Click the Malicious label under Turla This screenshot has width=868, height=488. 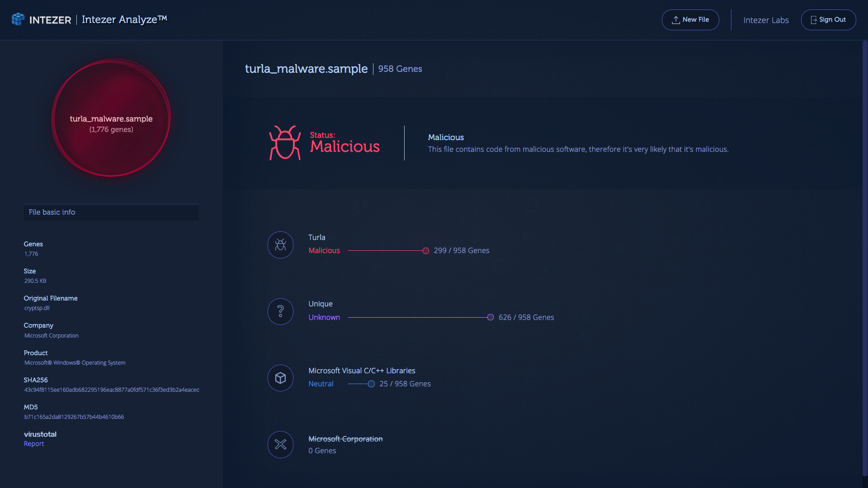tap(324, 250)
